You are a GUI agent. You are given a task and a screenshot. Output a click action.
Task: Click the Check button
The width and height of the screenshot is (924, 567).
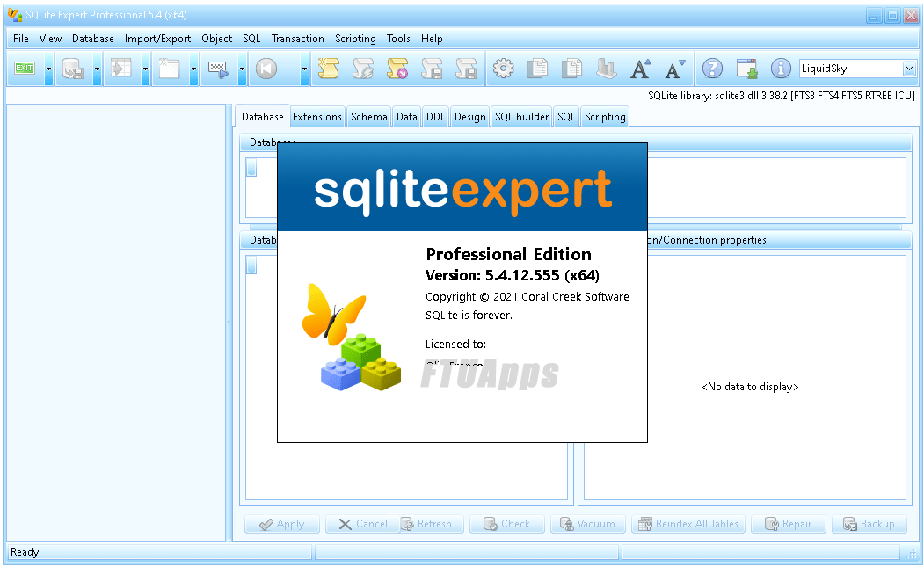[506, 524]
